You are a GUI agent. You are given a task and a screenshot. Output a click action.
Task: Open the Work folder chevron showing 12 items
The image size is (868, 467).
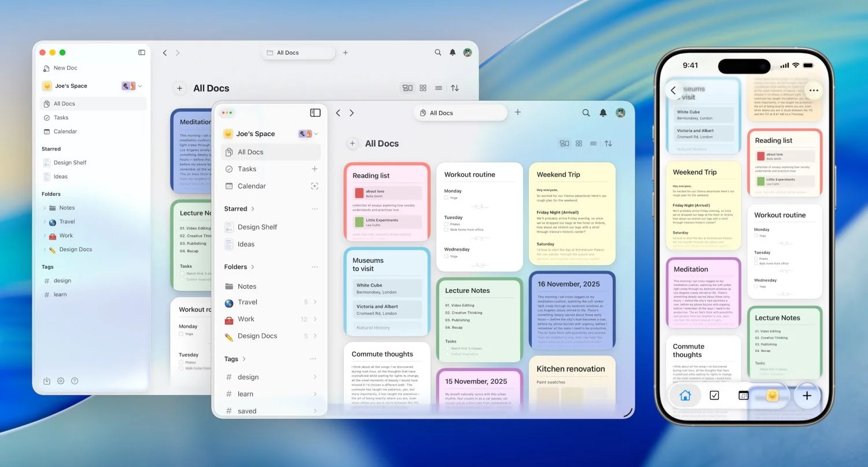point(314,319)
